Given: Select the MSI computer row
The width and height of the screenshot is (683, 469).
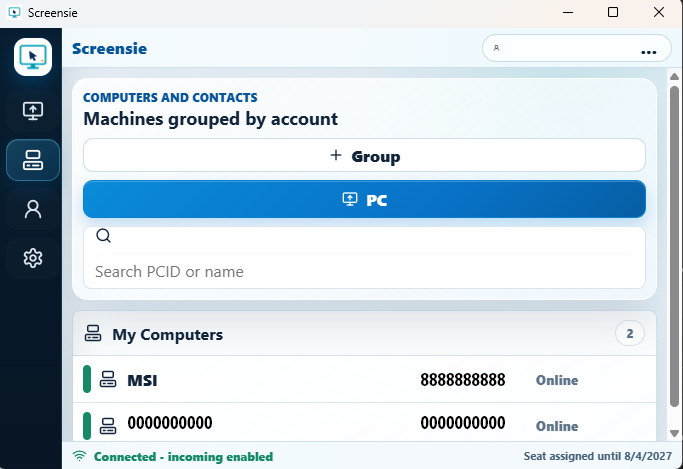Looking at the screenshot, I should pyautogui.click(x=364, y=380).
